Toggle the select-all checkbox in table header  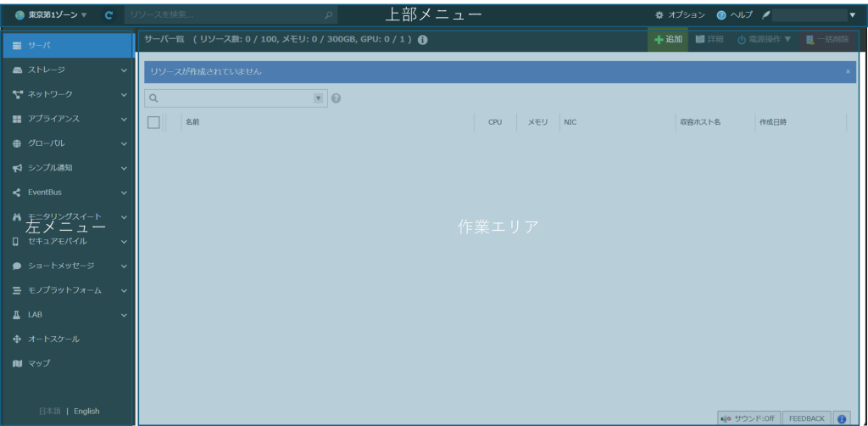click(x=153, y=122)
